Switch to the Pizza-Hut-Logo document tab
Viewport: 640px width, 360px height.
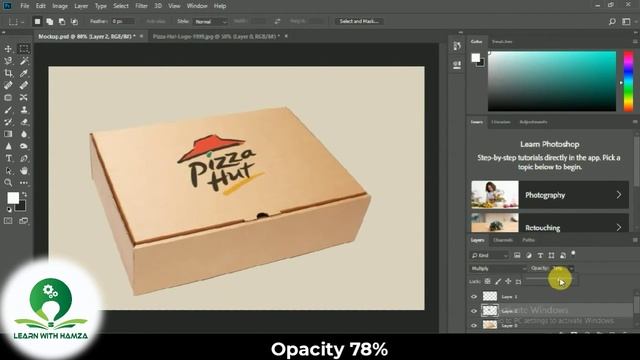click(x=216, y=36)
